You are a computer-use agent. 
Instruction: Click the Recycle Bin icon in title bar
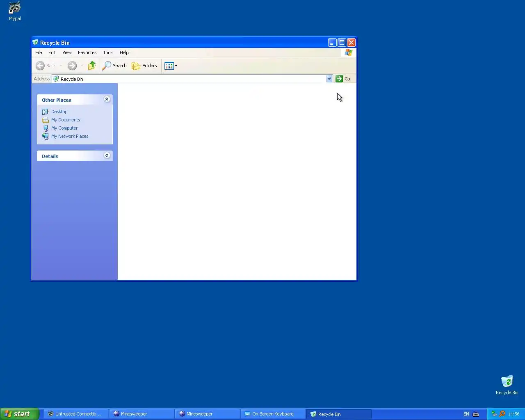[x=36, y=42]
